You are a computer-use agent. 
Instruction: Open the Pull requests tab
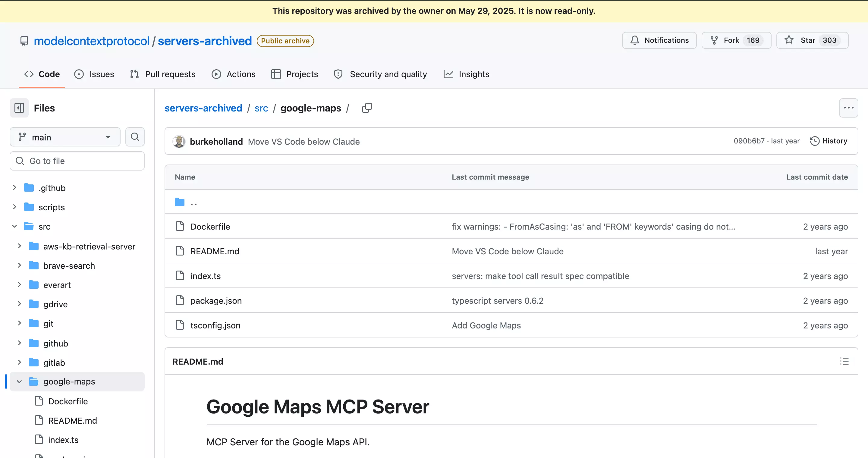(162, 74)
